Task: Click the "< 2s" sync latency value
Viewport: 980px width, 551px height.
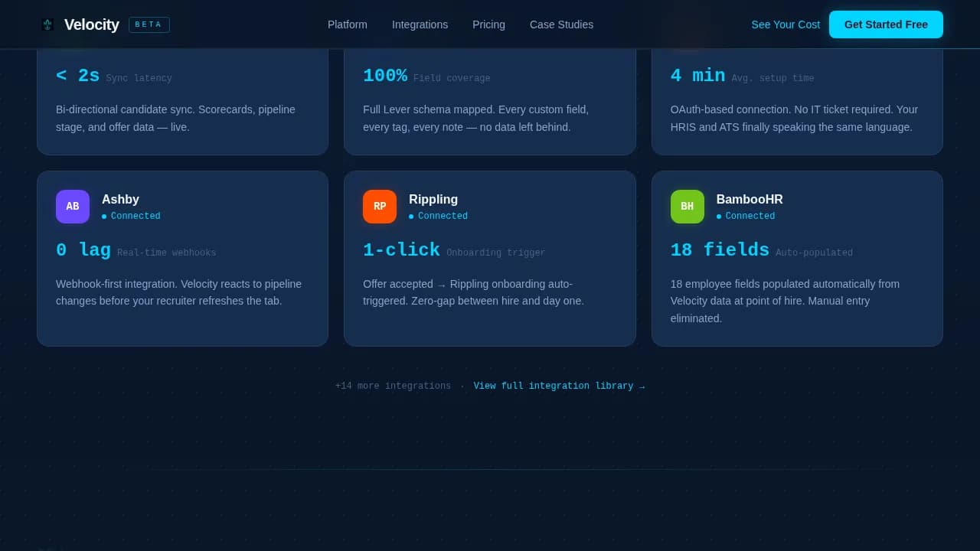Action: pyautogui.click(x=78, y=76)
